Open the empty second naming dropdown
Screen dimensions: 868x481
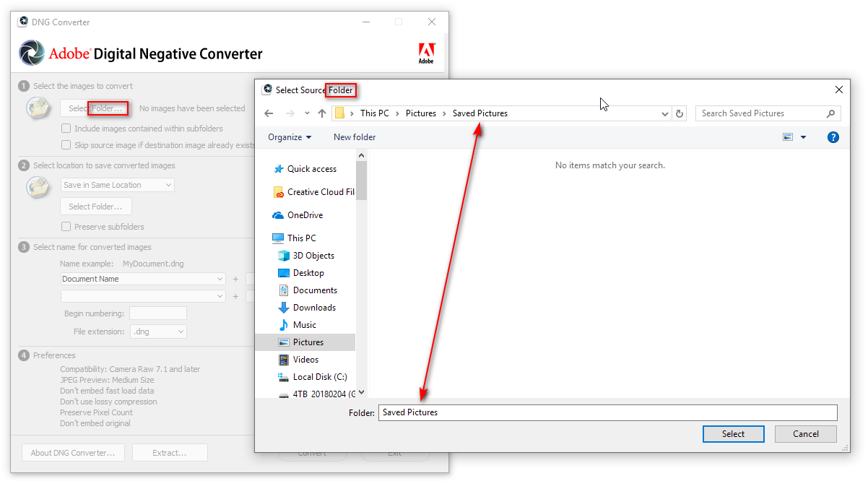point(143,296)
